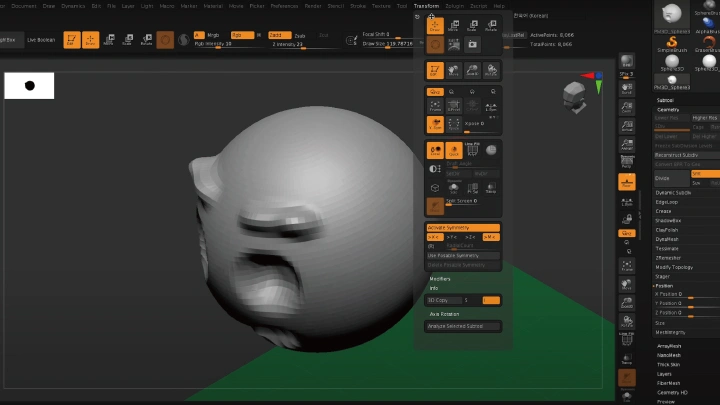Viewport: 720px width, 405px height.
Task: Click the Scroll icon on the right shelf
Action: pyautogui.click(x=627, y=88)
